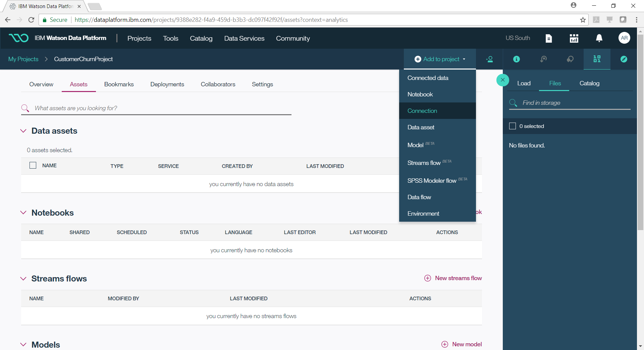
Task: Switch to the Load tab in side panel
Action: point(524,83)
